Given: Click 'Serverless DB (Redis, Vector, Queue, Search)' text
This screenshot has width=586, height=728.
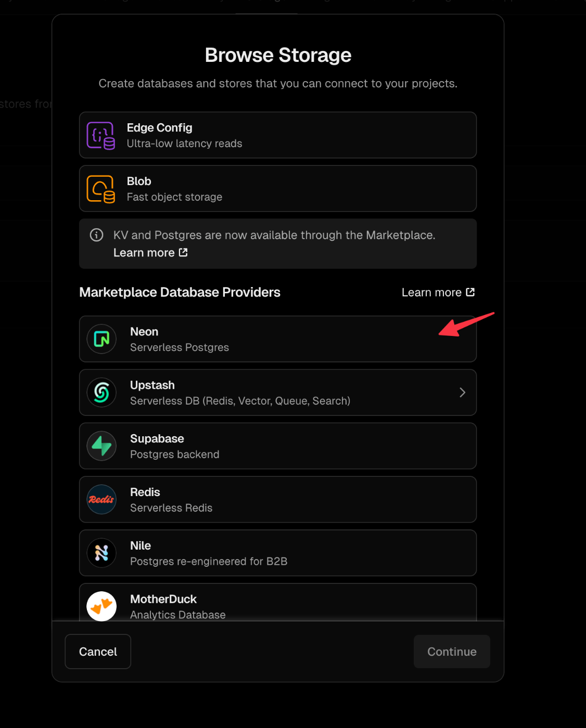Looking at the screenshot, I should [240, 401].
